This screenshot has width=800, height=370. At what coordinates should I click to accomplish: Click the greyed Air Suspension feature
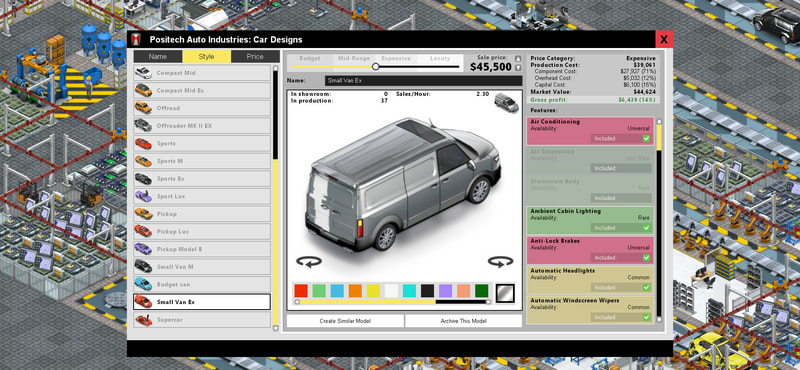(590, 160)
